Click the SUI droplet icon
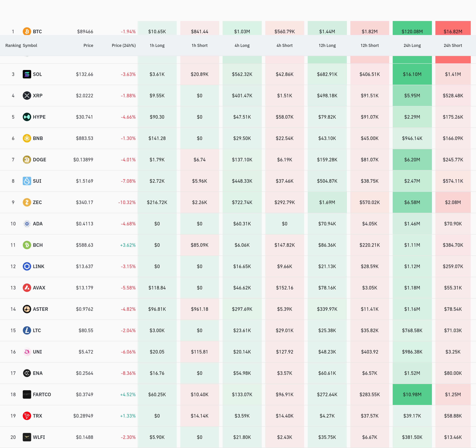476x448 pixels. coord(27,181)
